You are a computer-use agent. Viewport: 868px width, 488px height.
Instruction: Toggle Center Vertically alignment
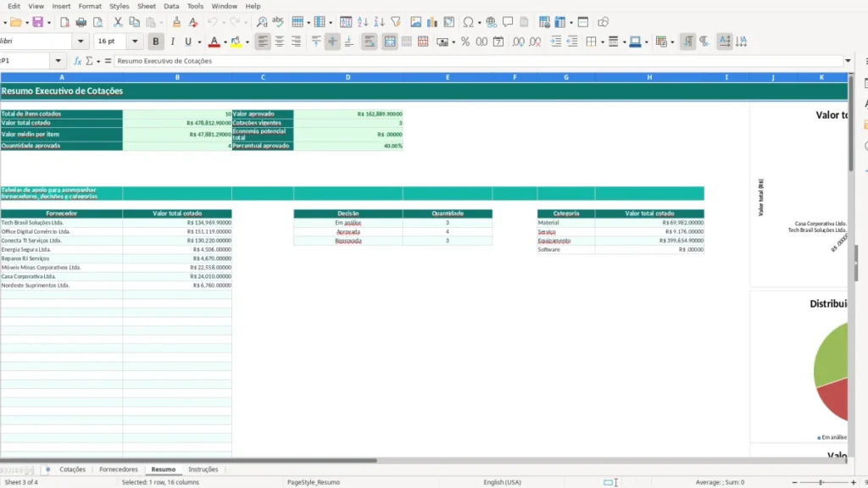point(332,42)
